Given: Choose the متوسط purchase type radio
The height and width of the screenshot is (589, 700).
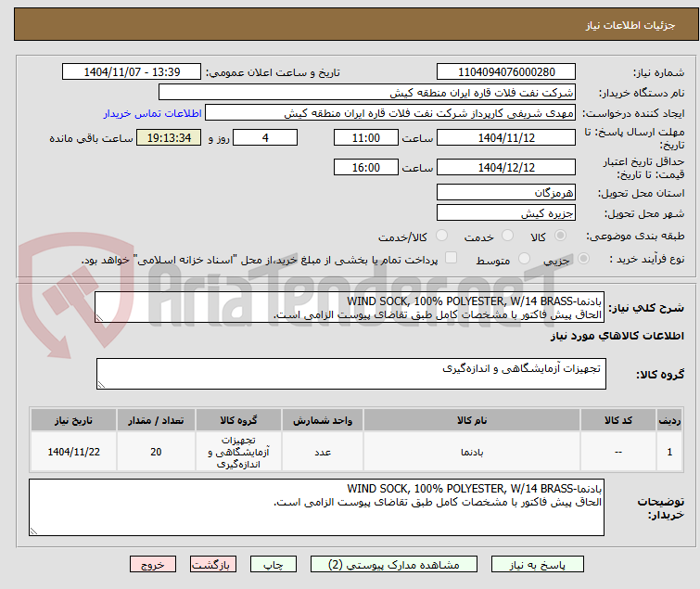Looking at the screenshot, I should coord(524,259).
